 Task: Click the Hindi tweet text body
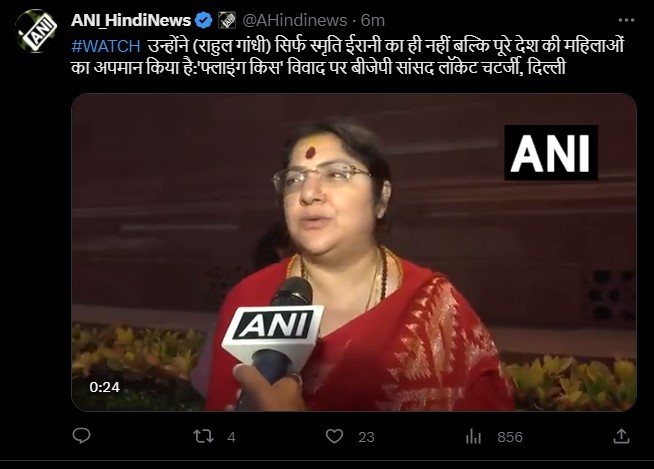348,56
